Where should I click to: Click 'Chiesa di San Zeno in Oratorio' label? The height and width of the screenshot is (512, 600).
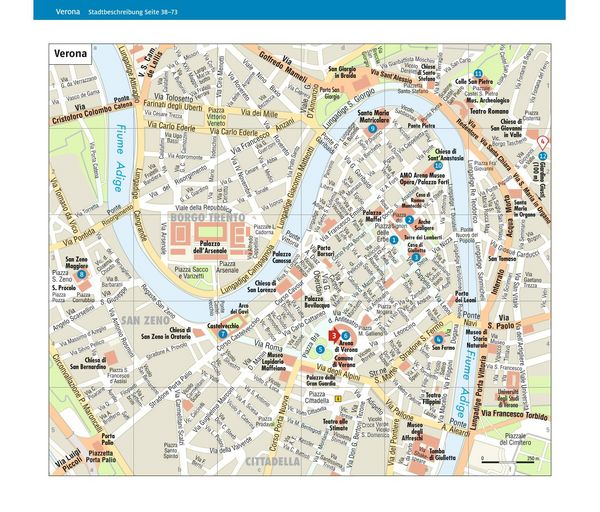point(166,333)
